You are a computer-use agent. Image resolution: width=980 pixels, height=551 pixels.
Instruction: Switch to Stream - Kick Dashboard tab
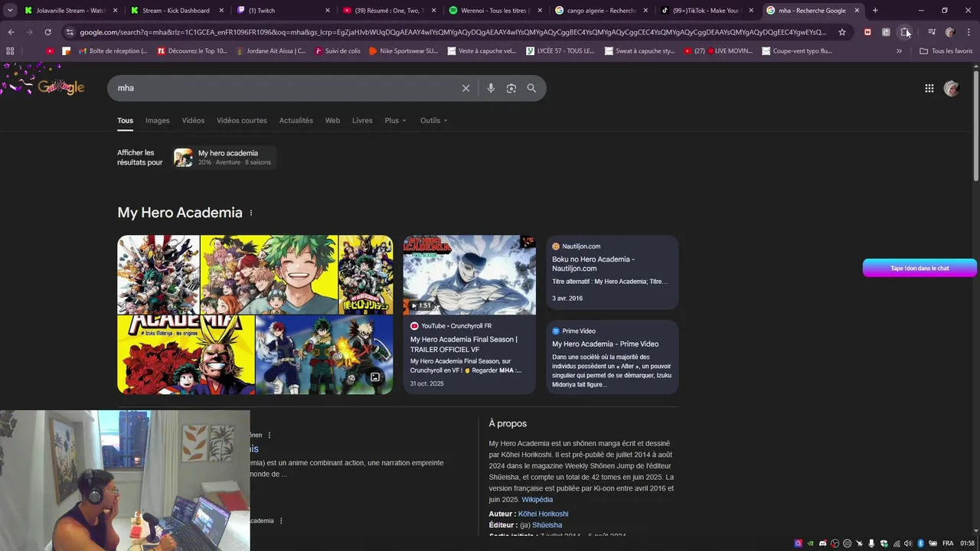point(175,11)
